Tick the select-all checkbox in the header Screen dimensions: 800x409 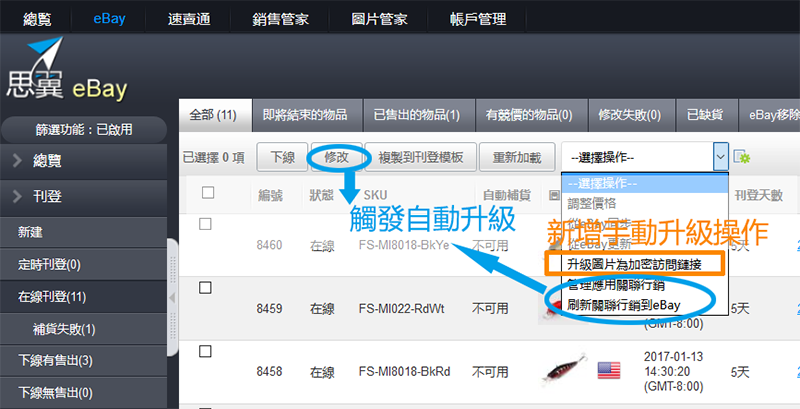208,192
